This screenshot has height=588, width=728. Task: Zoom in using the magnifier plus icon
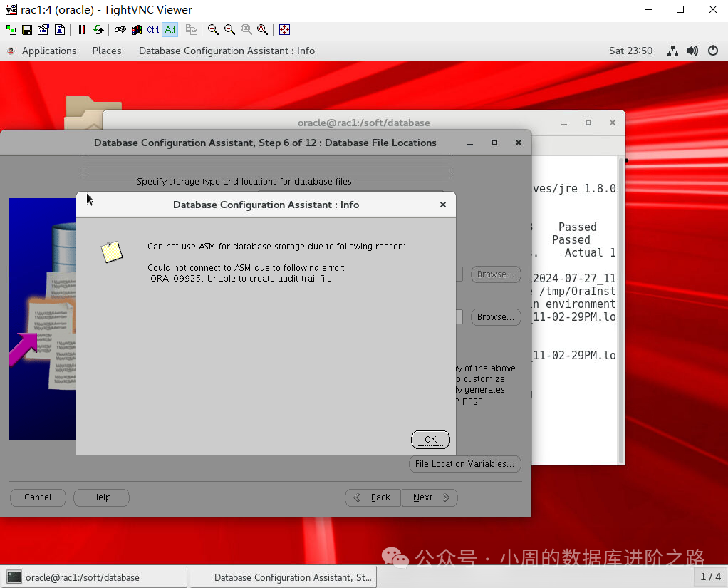[213, 30]
